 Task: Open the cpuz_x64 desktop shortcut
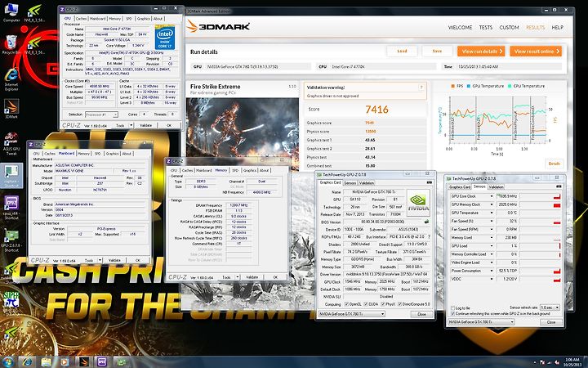pos(11,208)
